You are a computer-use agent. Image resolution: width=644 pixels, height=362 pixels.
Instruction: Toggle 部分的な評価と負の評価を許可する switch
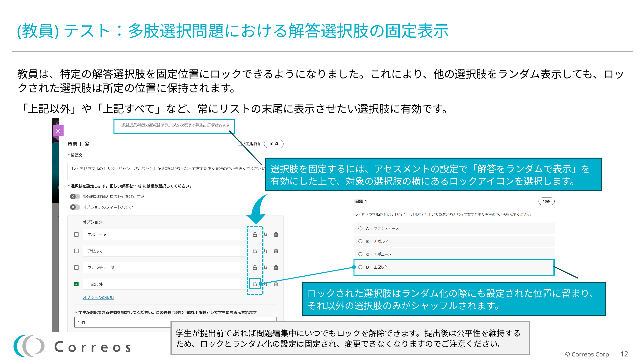tap(75, 197)
